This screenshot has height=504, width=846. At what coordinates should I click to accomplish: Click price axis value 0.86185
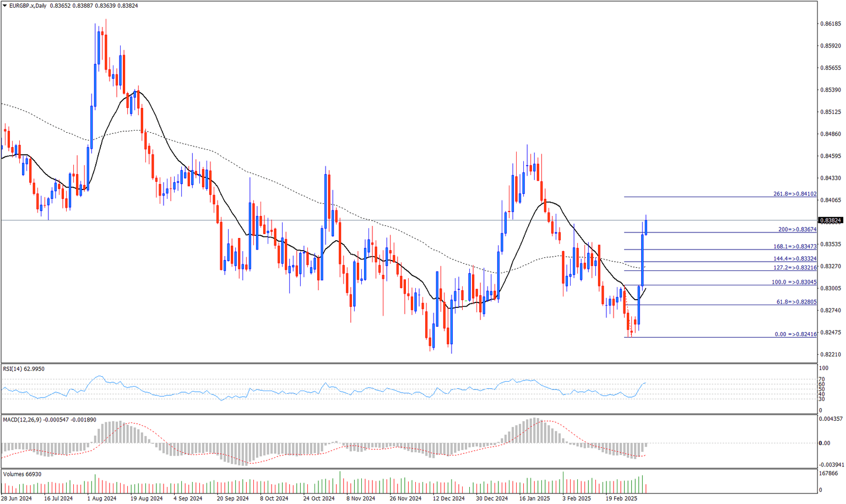(831, 24)
